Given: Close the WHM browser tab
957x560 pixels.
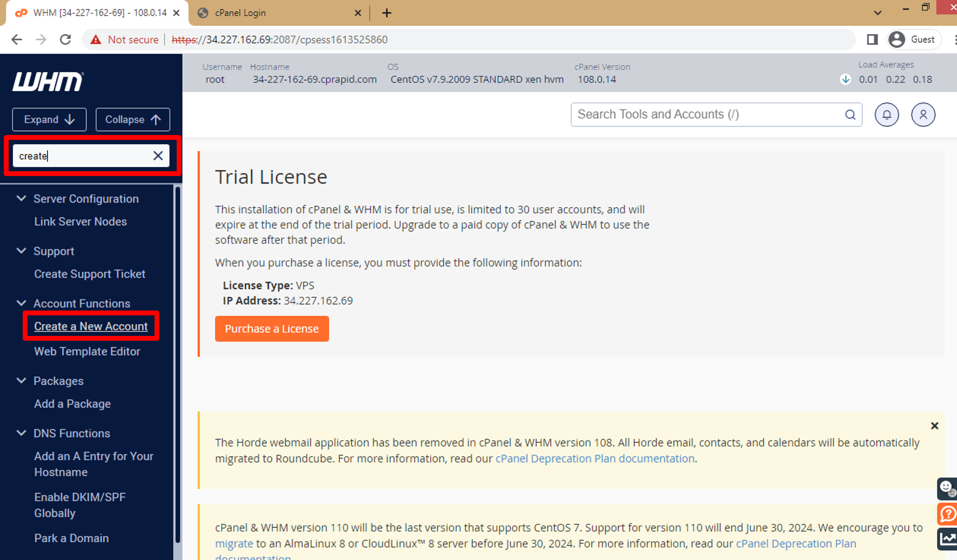Looking at the screenshot, I should click(x=176, y=13).
